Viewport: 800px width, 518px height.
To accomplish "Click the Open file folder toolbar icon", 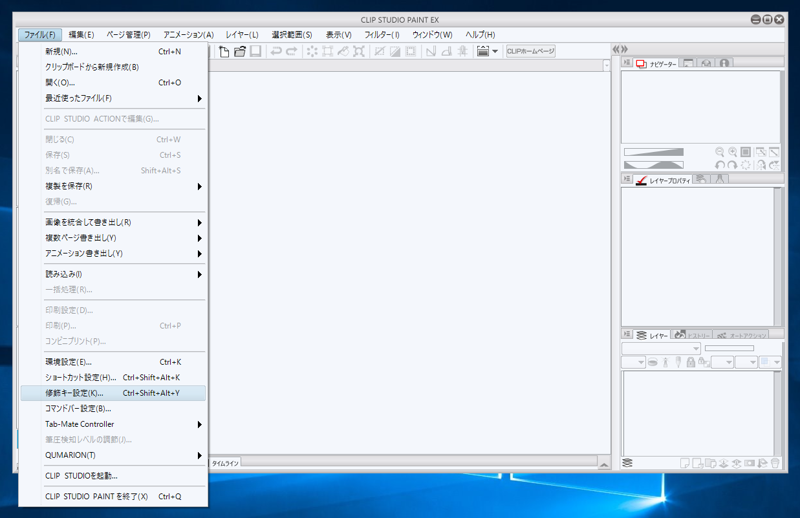I will (x=240, y=51).
